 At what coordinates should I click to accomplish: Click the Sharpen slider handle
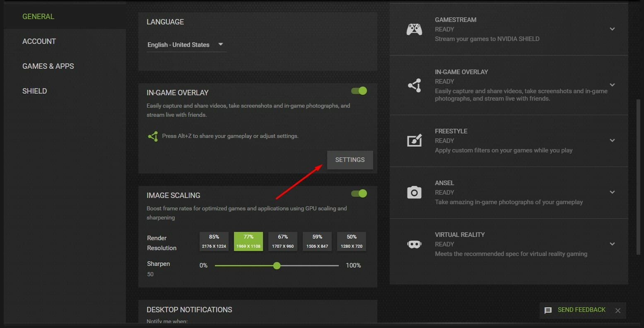(x=277, y=265)
